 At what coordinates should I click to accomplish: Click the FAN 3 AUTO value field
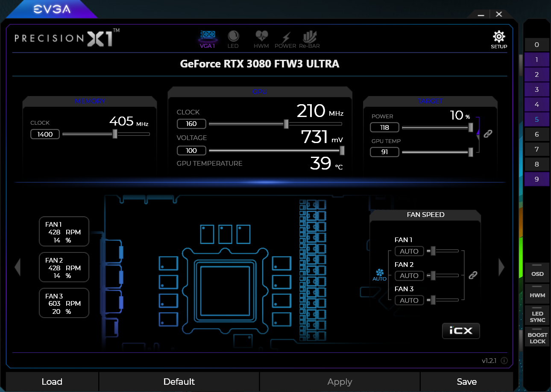pos(409,300)
